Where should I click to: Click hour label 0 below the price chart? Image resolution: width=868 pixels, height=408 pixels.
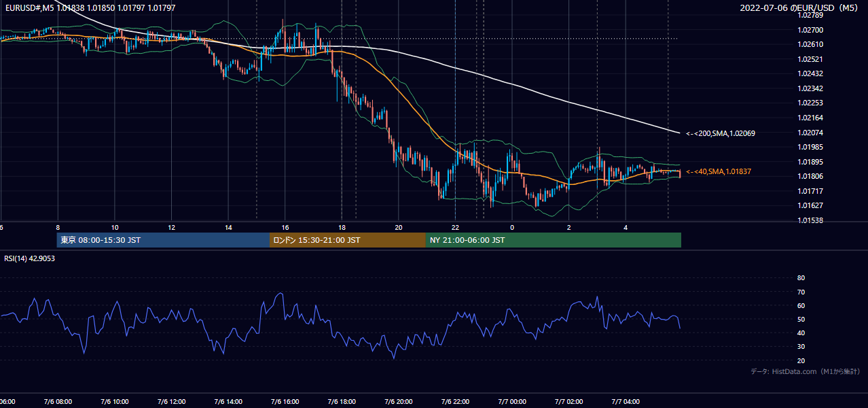point(512,227)
